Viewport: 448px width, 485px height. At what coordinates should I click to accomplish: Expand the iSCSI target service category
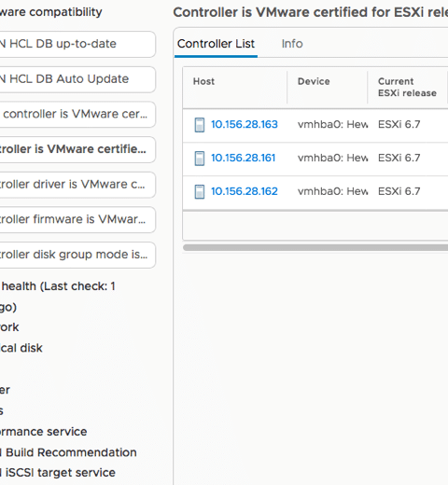point(58,473)
